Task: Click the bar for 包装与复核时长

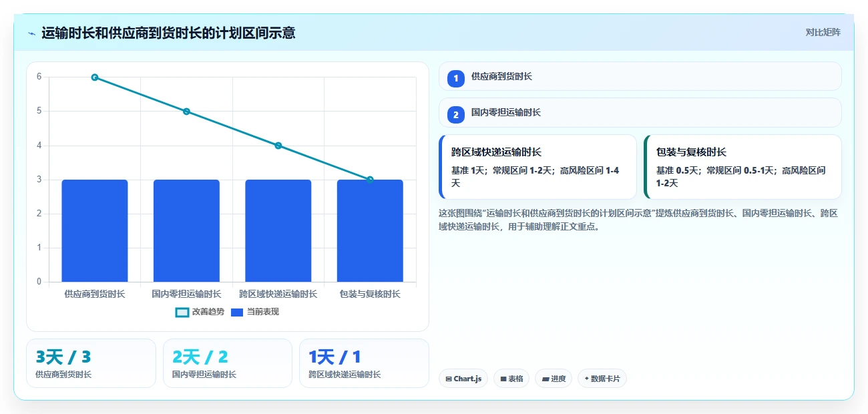Action: [x=370, y=230]
